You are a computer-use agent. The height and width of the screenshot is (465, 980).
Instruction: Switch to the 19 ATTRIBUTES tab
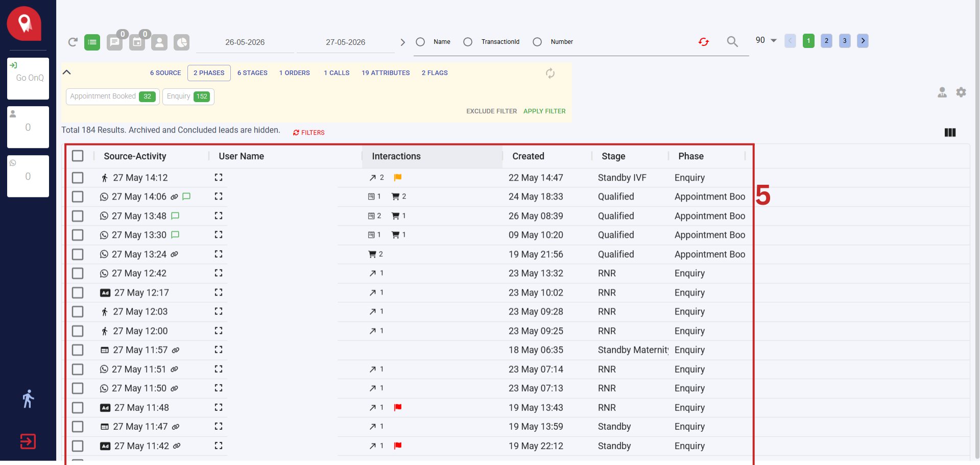[x=386, y=73]
